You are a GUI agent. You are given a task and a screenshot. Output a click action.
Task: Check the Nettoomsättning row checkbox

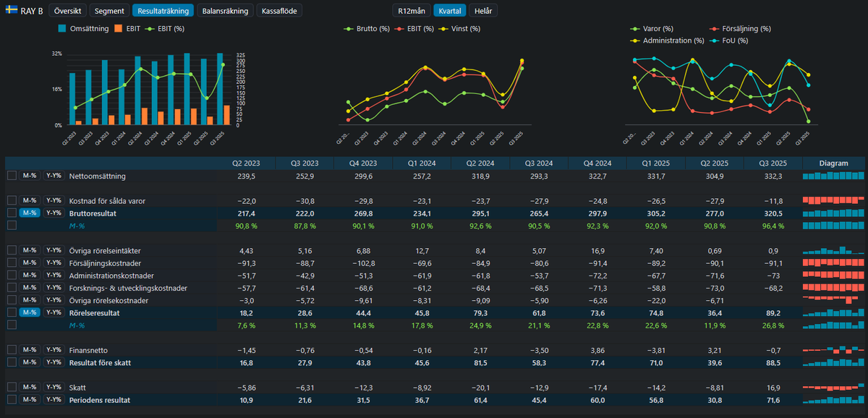point(12,176)
